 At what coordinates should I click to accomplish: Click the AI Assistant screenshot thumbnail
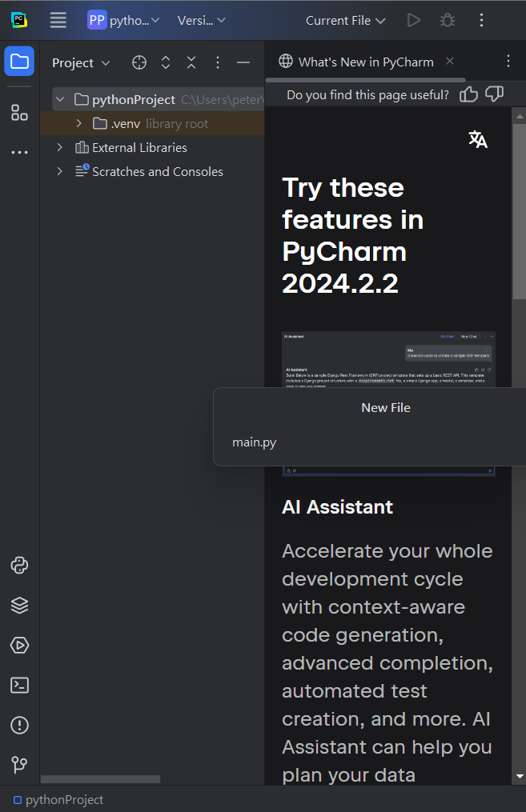[388, 359]
